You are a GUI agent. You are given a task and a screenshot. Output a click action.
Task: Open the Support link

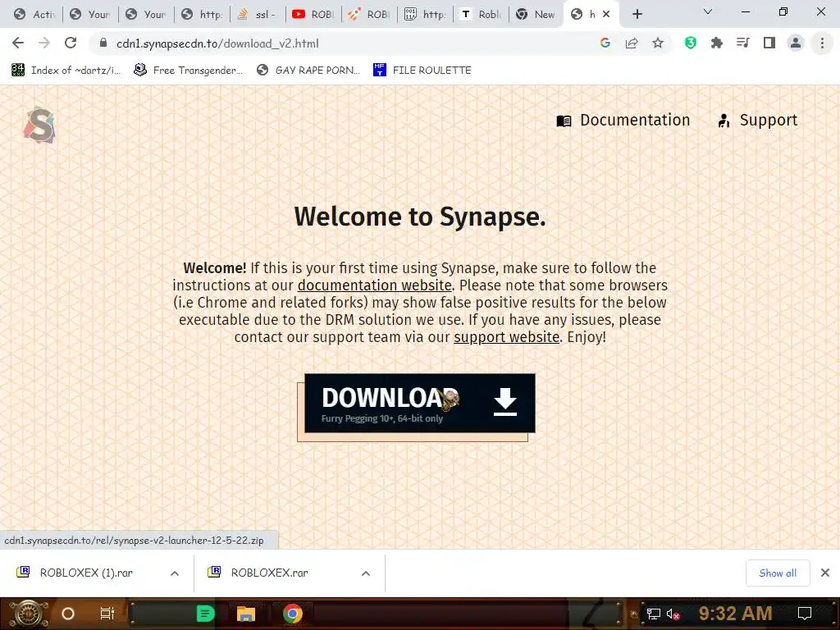(x=757, y=120)
